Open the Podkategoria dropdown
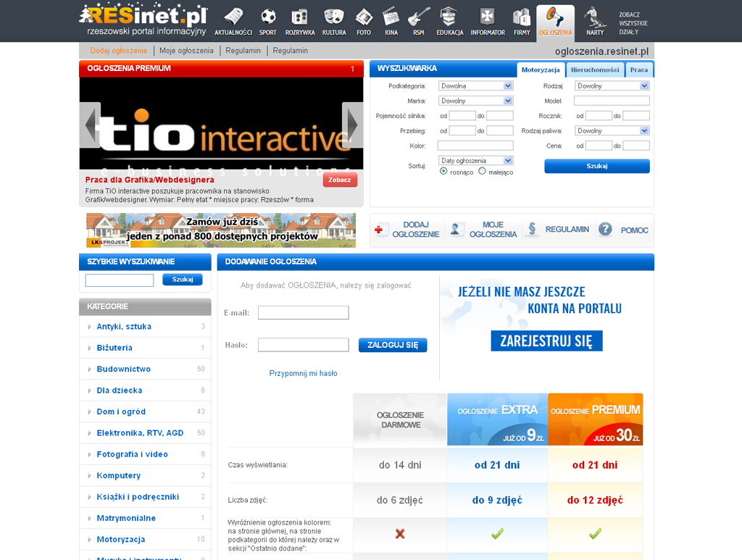Viewport: 742px width, 560px height. (475, 86)
